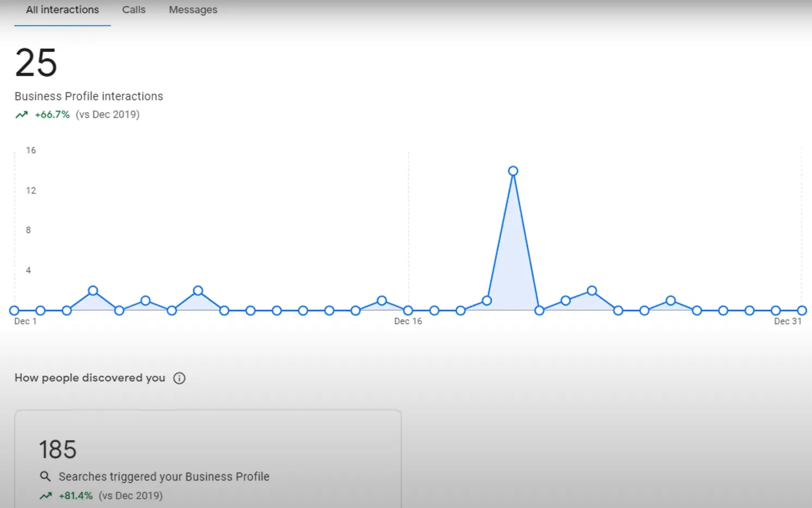This screenshot has width=812, height=508.
Task: Click the Dec 16 axis label
Action: pos(408,321)
